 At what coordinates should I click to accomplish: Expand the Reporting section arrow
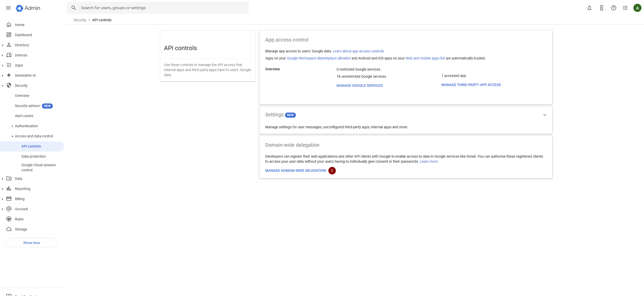3,189
